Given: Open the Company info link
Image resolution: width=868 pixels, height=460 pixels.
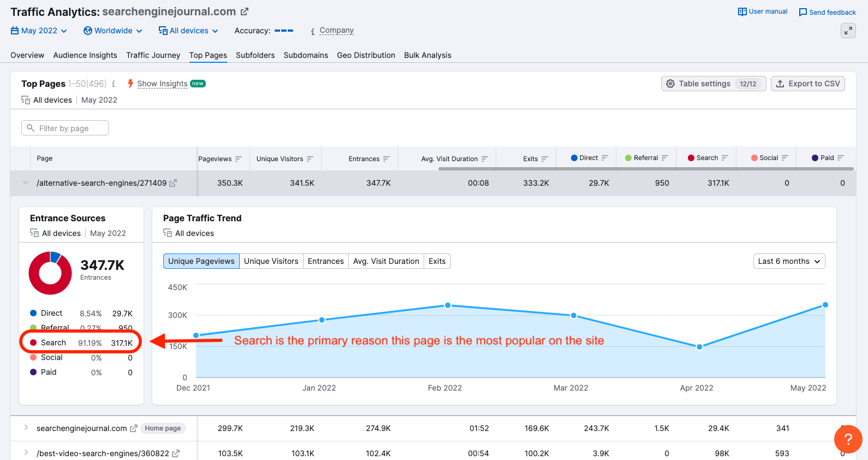Looking at the screenshot, I should tap(336, 31).
